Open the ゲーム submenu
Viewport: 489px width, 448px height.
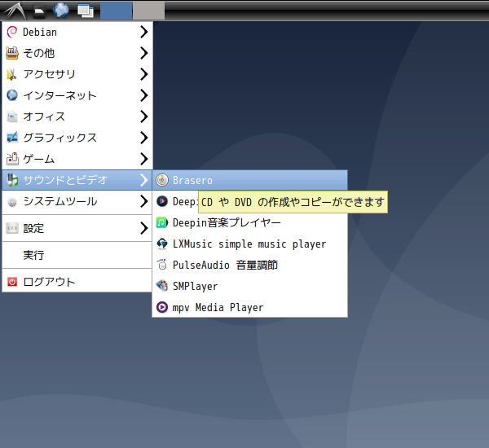(x=77, y=159)
